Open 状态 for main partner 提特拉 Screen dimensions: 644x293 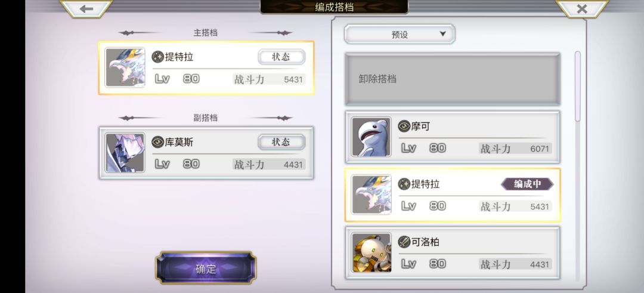tap(281, 57)
